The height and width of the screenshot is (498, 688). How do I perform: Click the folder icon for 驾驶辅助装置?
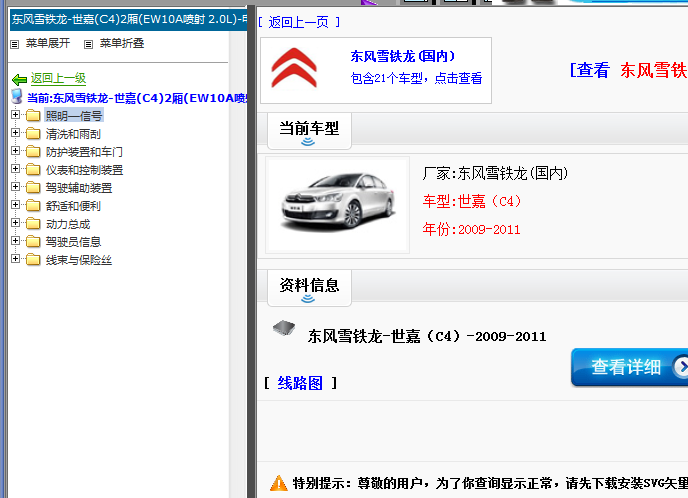click(x=33, y=188)
